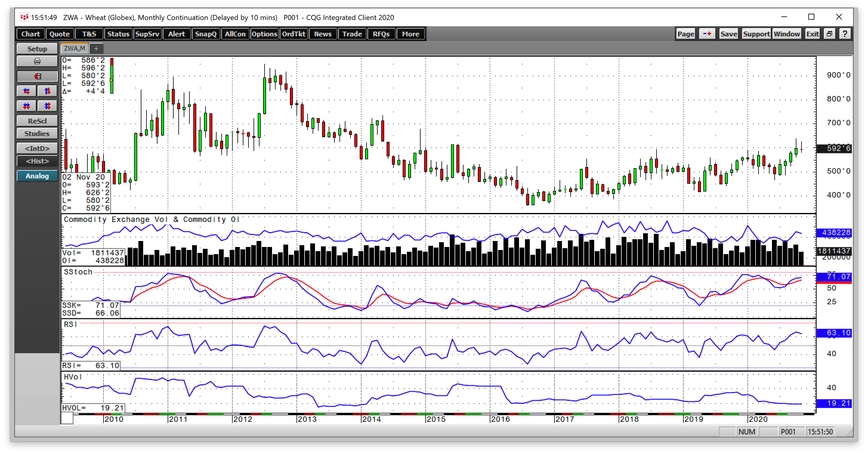Select the ZWA,M chart tab
This screenshot has height=454, width=868.
[75, 49]
